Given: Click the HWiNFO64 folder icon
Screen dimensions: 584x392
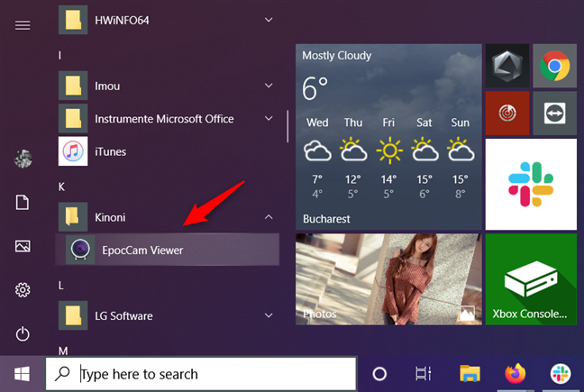Looking at the screenshot, I should (73, 20).
